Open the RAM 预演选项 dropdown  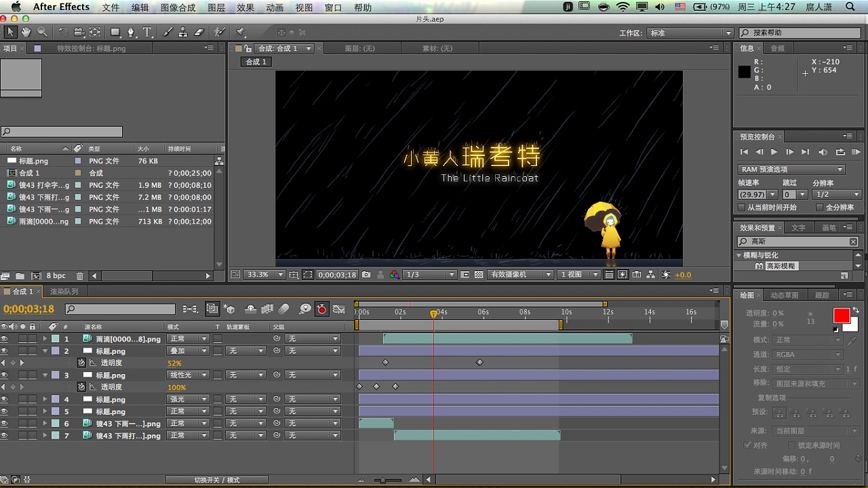(x=791, y=169)
